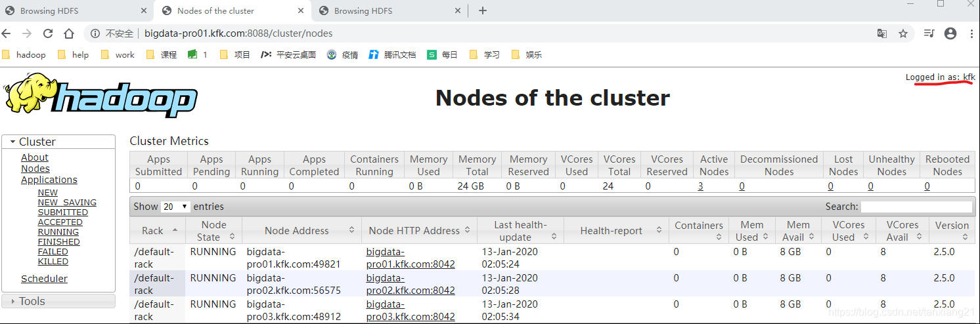Expand the Tools sidebar section
The image size is (980, 324).
58,301
